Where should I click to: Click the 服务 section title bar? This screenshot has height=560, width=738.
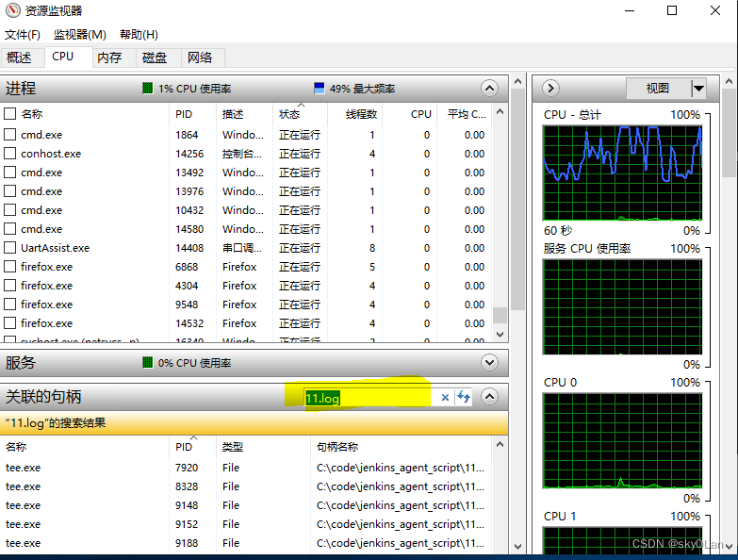[x=254, y=362]
